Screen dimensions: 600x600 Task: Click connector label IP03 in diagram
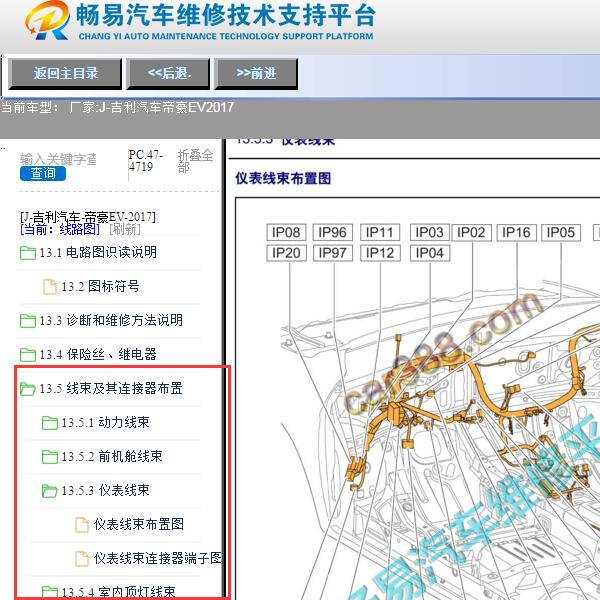(429, 232)
